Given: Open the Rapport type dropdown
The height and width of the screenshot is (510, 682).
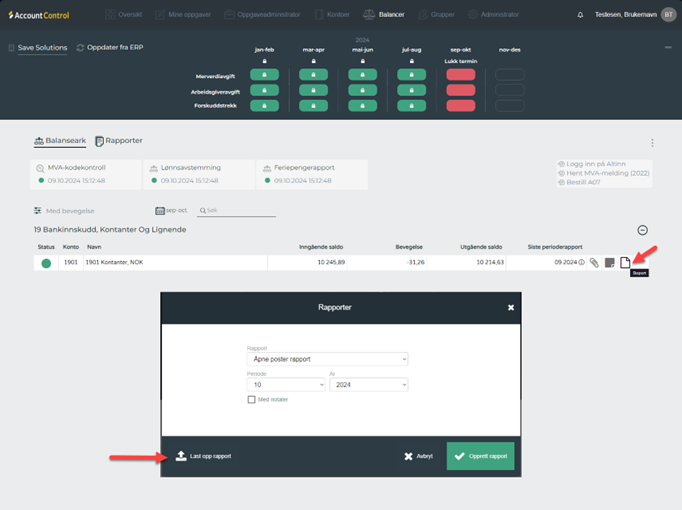Looking at the screenshot, I should [327, 359].
